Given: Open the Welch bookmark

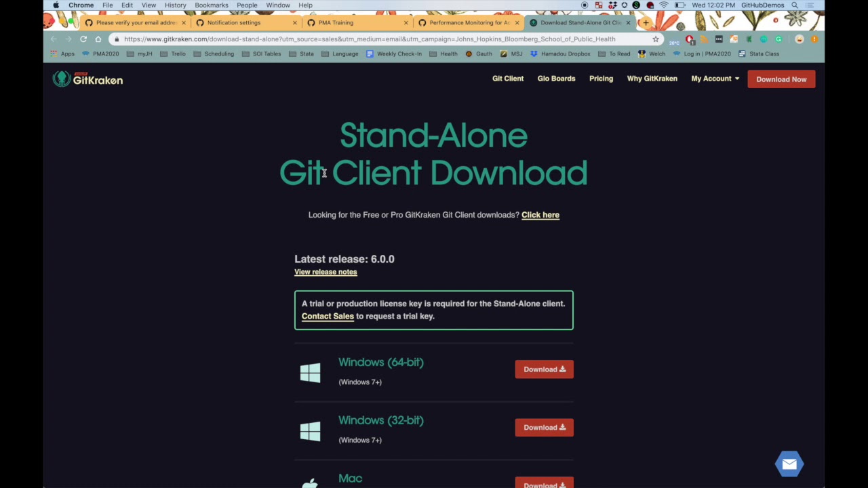Looking at the screenshot, I should 652,54.
